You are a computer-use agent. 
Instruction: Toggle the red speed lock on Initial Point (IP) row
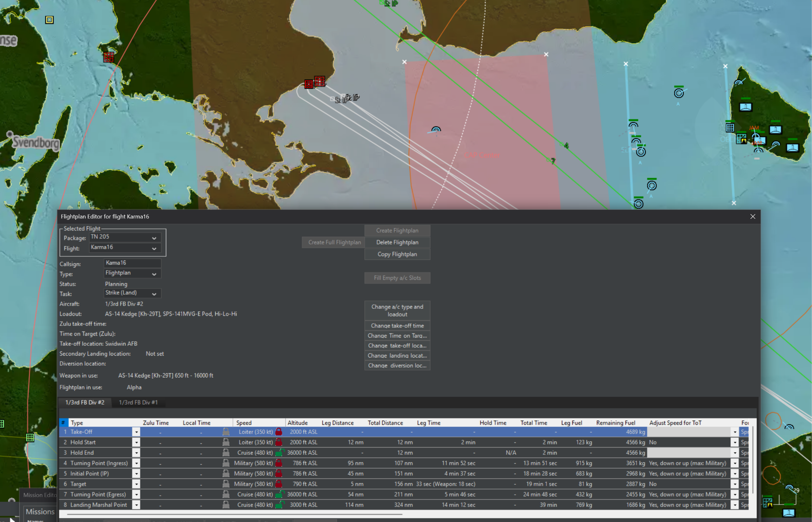tap(279, 473)
